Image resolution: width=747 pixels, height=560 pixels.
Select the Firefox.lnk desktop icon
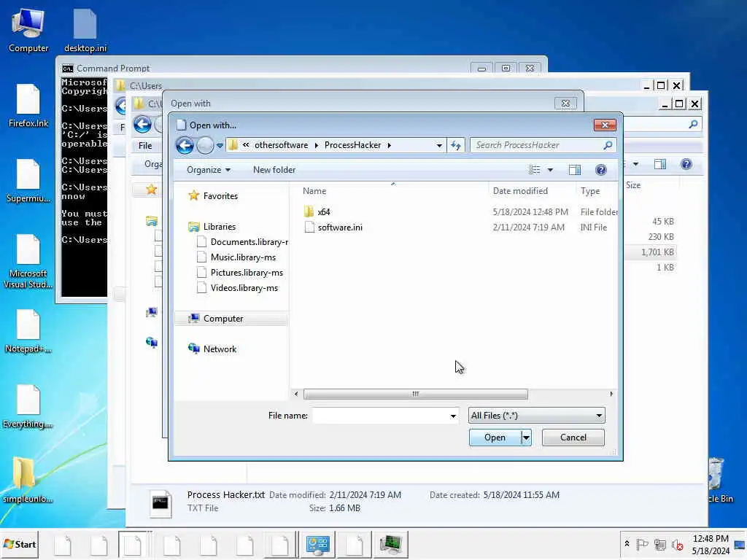28,106
